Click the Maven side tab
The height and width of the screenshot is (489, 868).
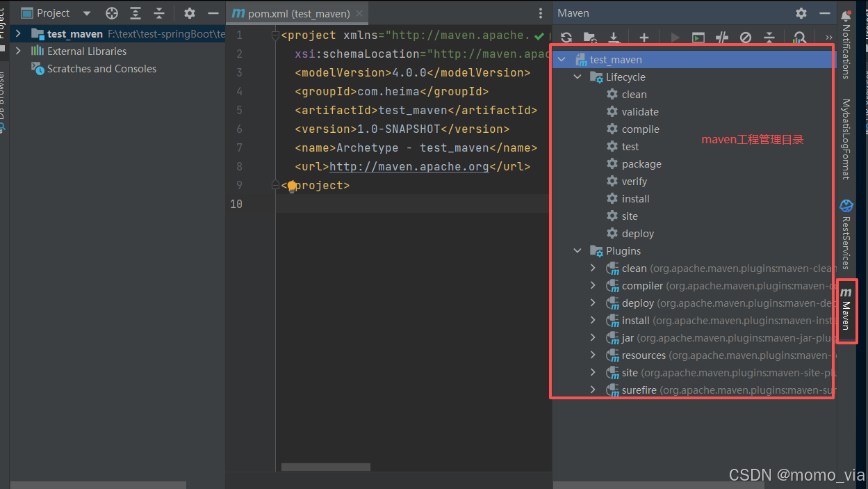pyautogui.click(x=846, y=310)
